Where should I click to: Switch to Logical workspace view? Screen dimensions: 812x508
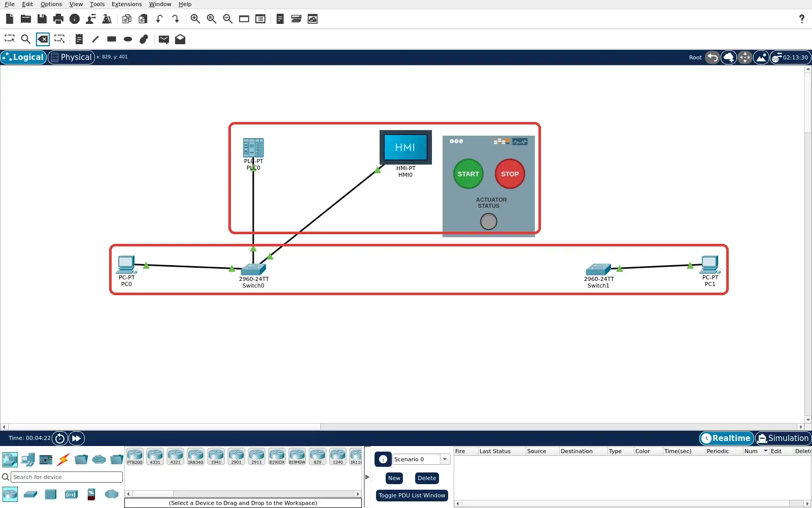24,57
